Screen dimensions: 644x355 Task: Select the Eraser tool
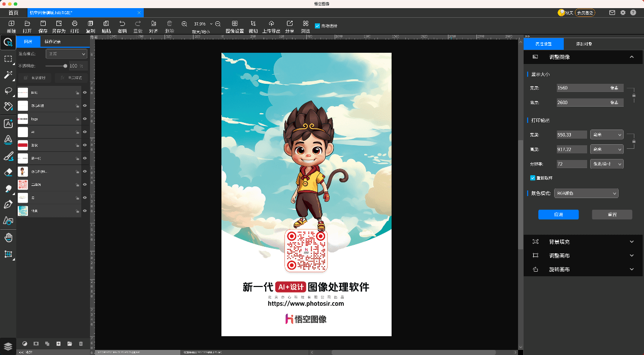coord(8,172)
